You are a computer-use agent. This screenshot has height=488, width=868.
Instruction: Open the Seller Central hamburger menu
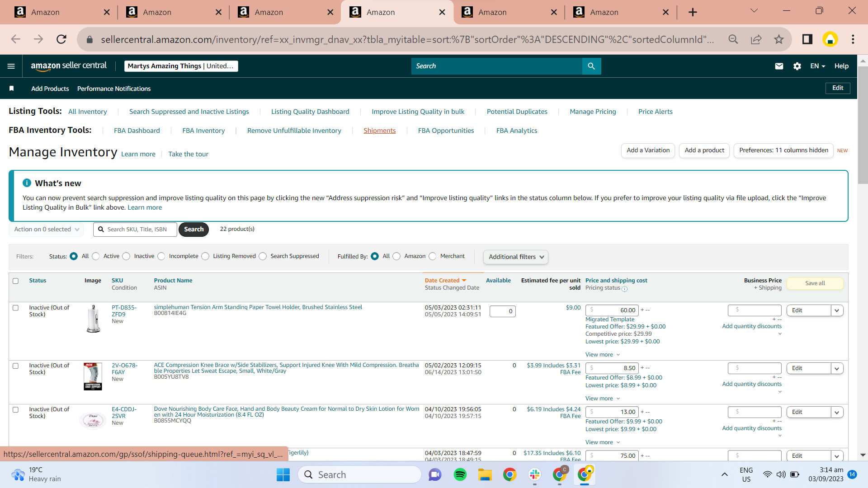11,66
